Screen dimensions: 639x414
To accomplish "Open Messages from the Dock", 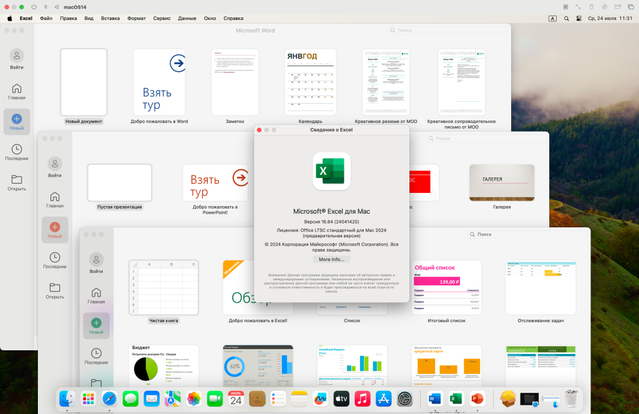I will [130, 399].
